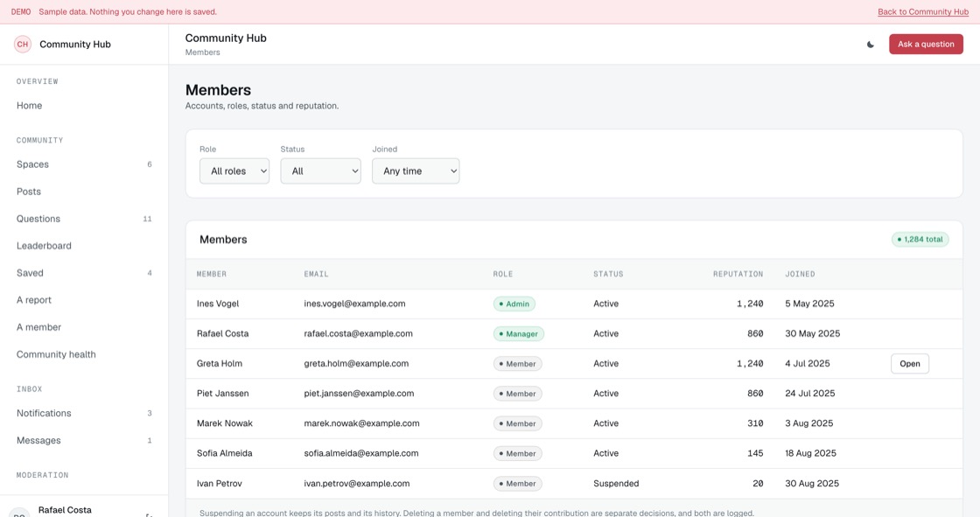Viewport: 980px width, 517px height.
Task: Select the Marek Nowak member name
Action: point(224,424)
